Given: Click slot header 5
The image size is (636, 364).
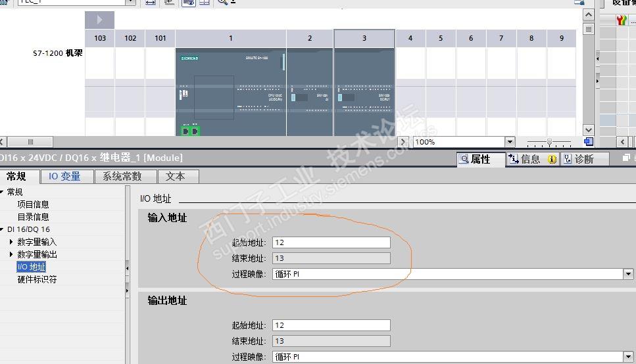Looking at the screenshot, I should coord(441,38).
